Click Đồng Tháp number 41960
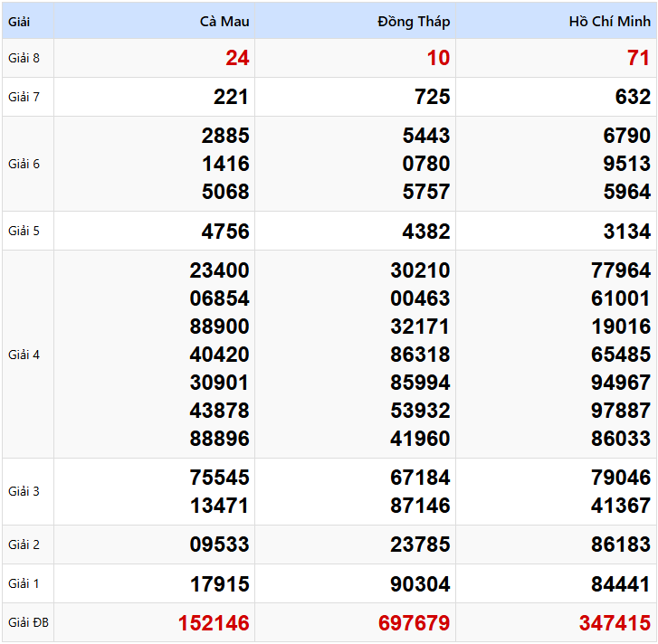Viewport: 658px width, 644px height. pos(420,439)
